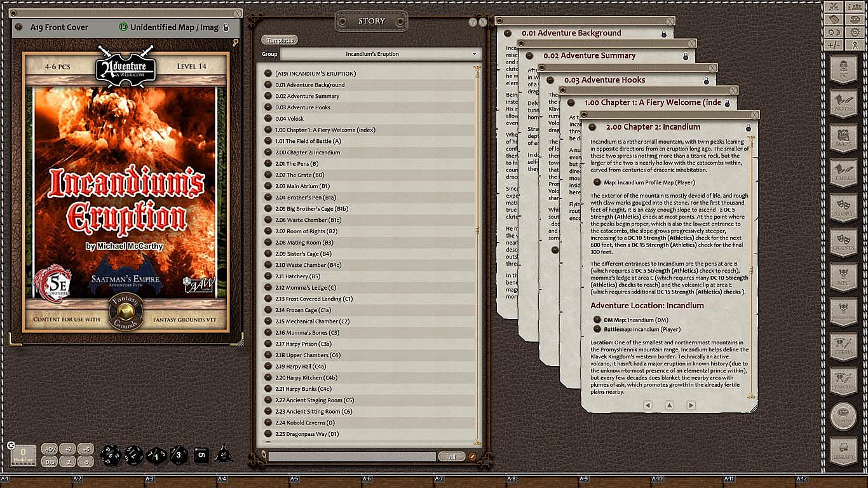Click the four-sided d4 die
This screenshot has width=868, height=488.
[223, 454]
